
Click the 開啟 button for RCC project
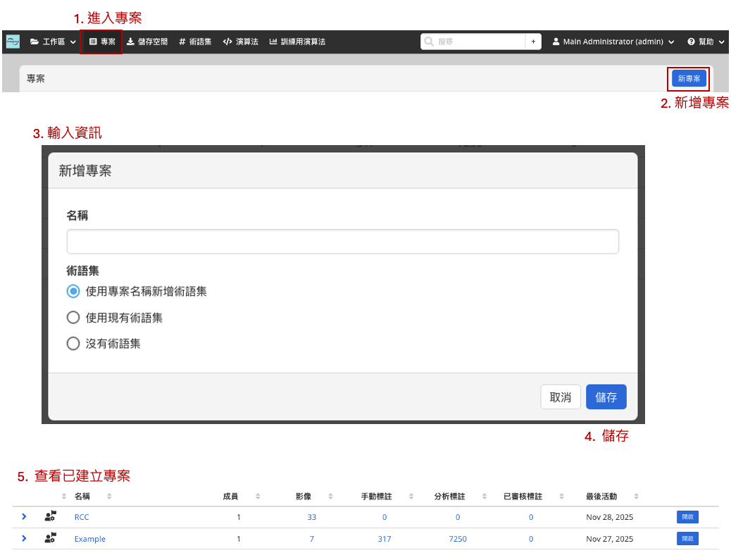click(x=687, y=517)
